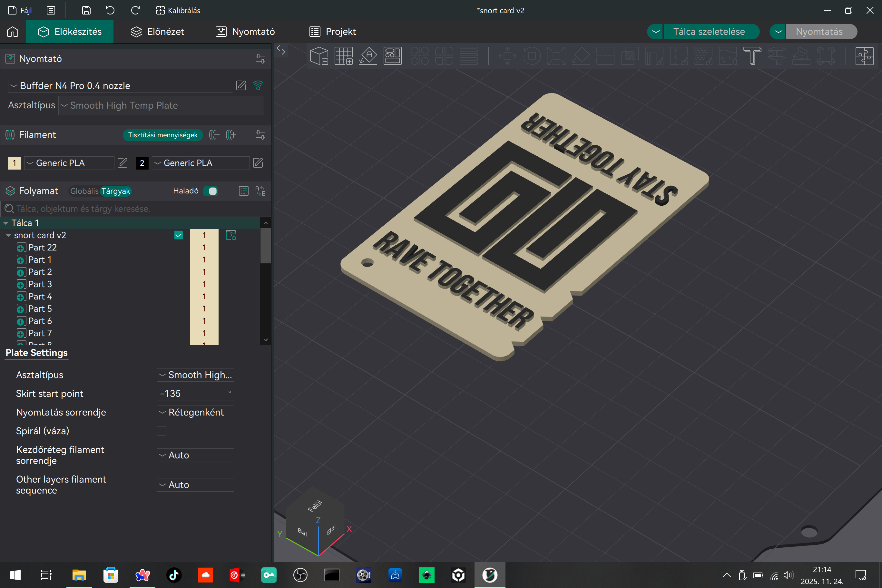Select the Text tool in toolbar
Screen dimensions: 882x588
(x=752, y=56)
